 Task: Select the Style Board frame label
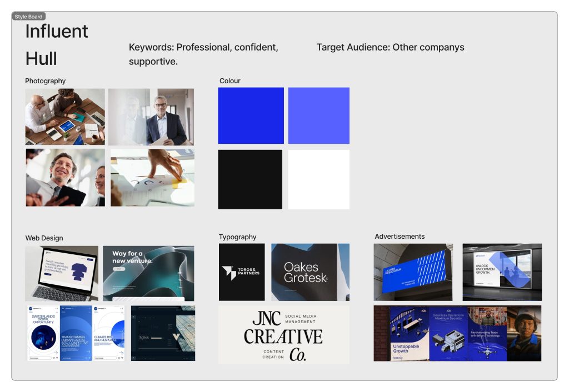28,17
